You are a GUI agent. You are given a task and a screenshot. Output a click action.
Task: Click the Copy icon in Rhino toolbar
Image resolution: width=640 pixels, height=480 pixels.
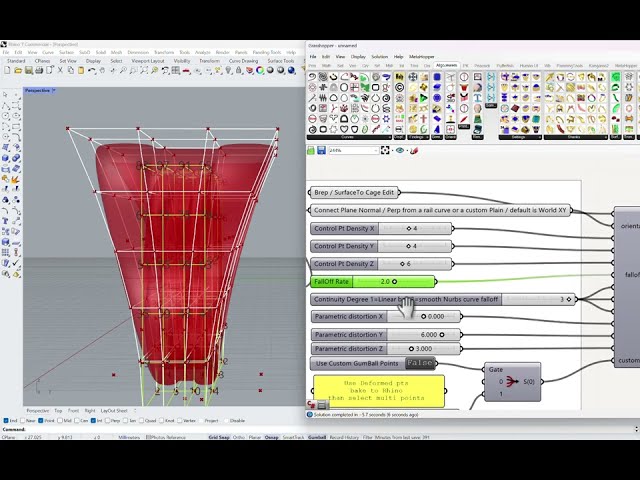click(71, 70)
